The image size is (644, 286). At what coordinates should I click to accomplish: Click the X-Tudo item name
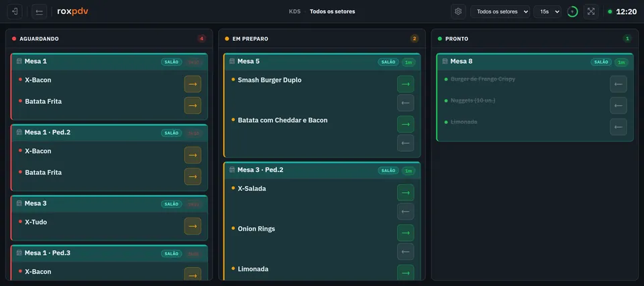pos(36,222)
